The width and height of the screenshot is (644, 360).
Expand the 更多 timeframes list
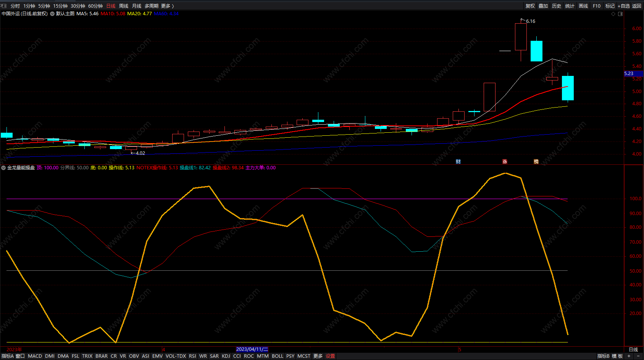click(x=168, y=6)
